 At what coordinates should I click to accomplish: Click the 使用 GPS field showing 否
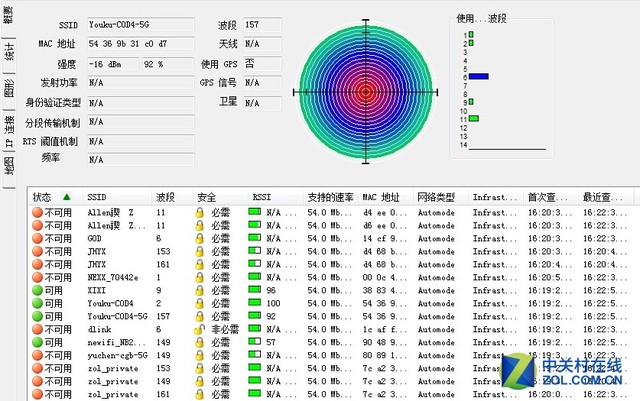pos(262,64)
